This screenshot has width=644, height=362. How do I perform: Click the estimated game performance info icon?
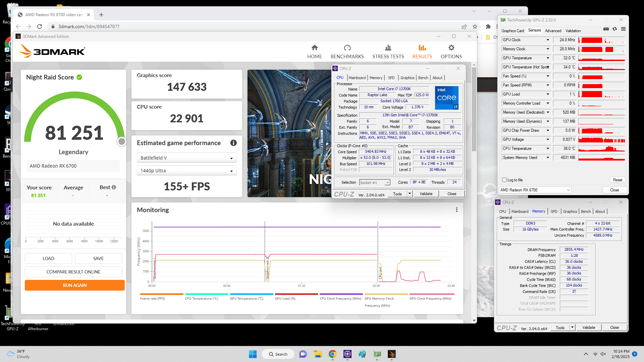(x=233, y=143)
